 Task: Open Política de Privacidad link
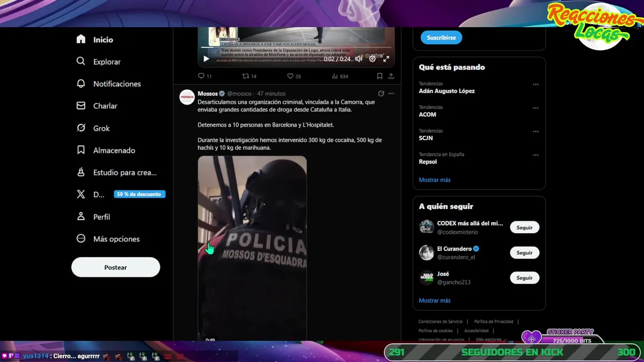(494, 322)
